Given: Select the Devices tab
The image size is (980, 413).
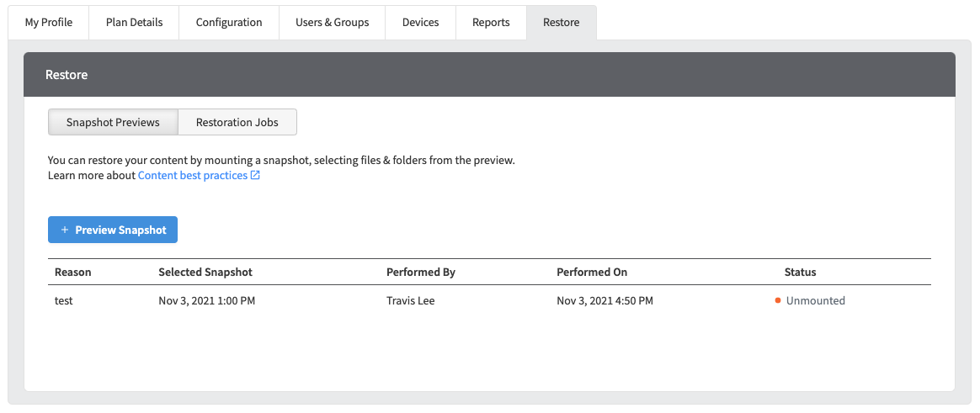Looking at the screenshot, I should coord(420,23).
